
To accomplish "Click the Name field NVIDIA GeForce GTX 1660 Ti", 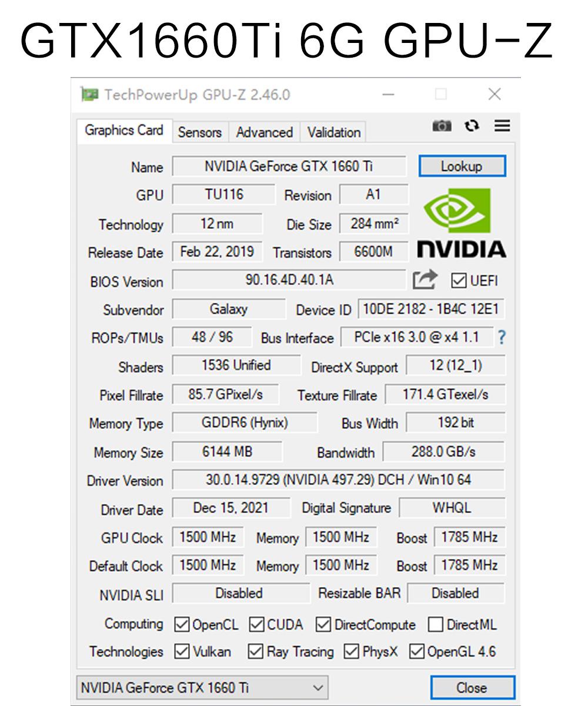I will [289, 166].
